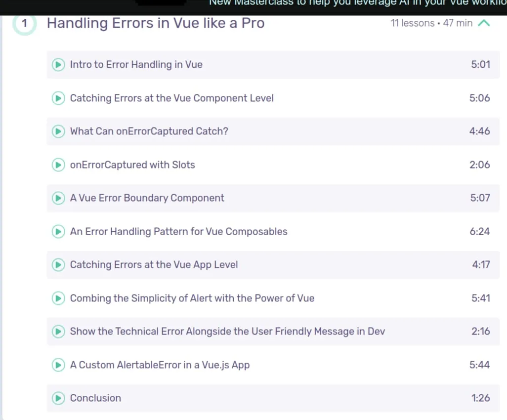This screenshot has height=420, width=507.
Task: Click the section number 1 circle badge
Action: pos(24,23)
